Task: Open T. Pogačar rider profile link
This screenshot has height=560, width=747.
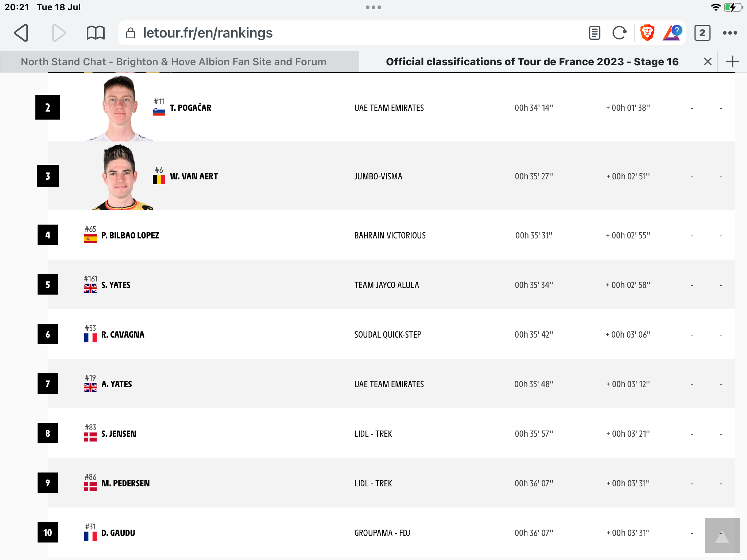Action: tap(190, 108)
